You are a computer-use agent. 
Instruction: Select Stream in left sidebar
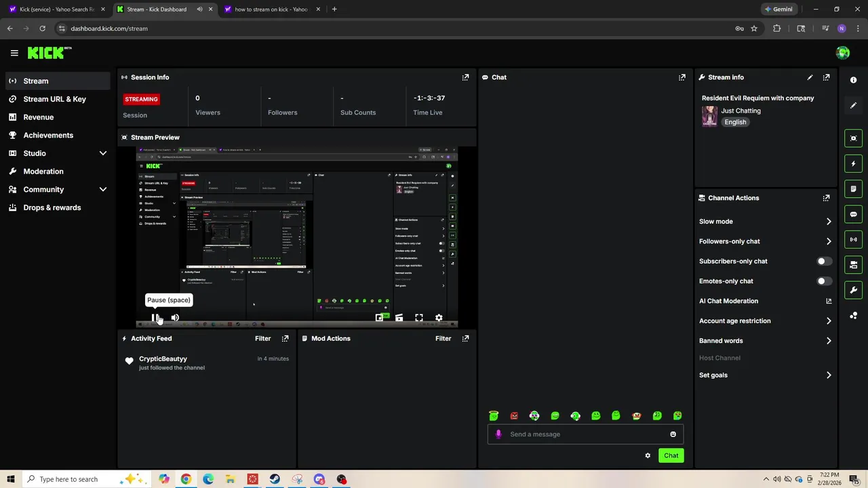click(x=58, y=81)
